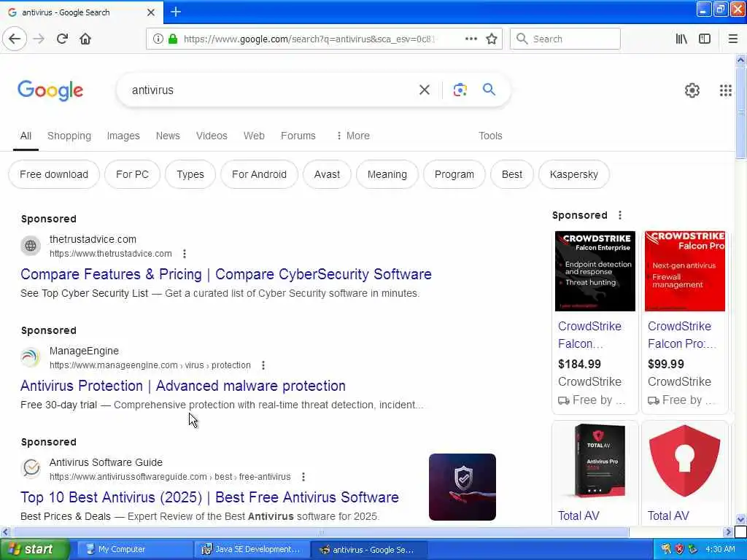Search by image using the camera lens icon
The image size is (747, 560).
(x=460, y=90)
